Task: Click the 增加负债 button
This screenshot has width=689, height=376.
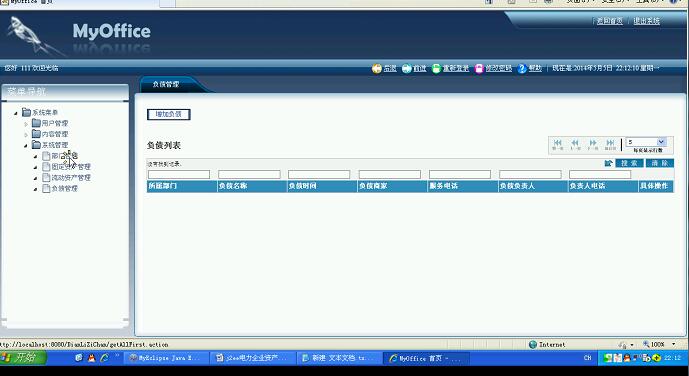Action: click(x=168, y=114)
